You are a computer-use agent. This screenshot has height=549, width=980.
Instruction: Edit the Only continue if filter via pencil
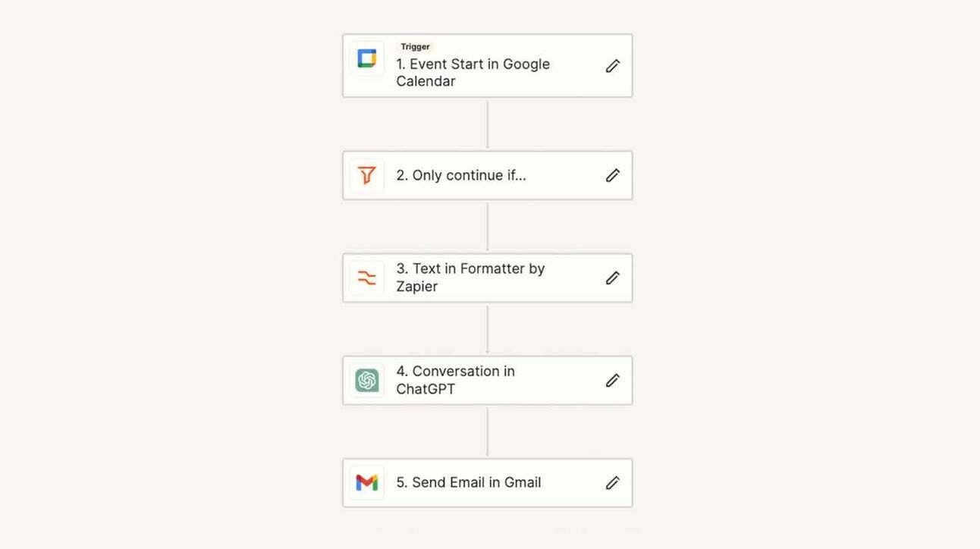[613, 175]
